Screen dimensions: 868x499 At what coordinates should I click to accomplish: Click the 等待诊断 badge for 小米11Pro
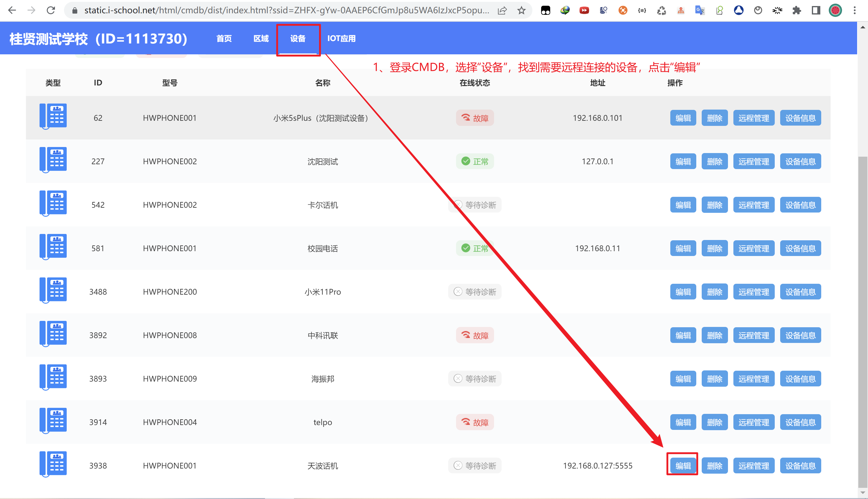pos(475,292)
